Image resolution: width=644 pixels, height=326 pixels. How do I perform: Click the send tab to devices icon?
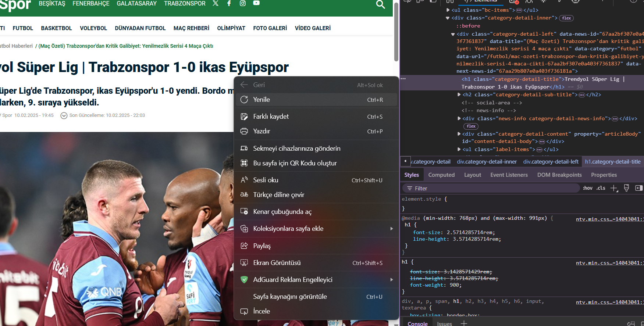(244, 148)
